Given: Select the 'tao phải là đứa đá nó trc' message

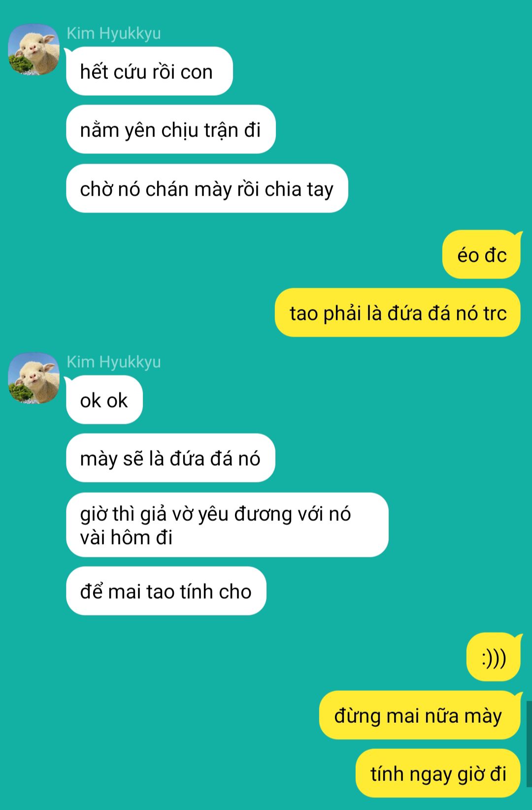Looking at the screenshot, I should pos(398,313).
